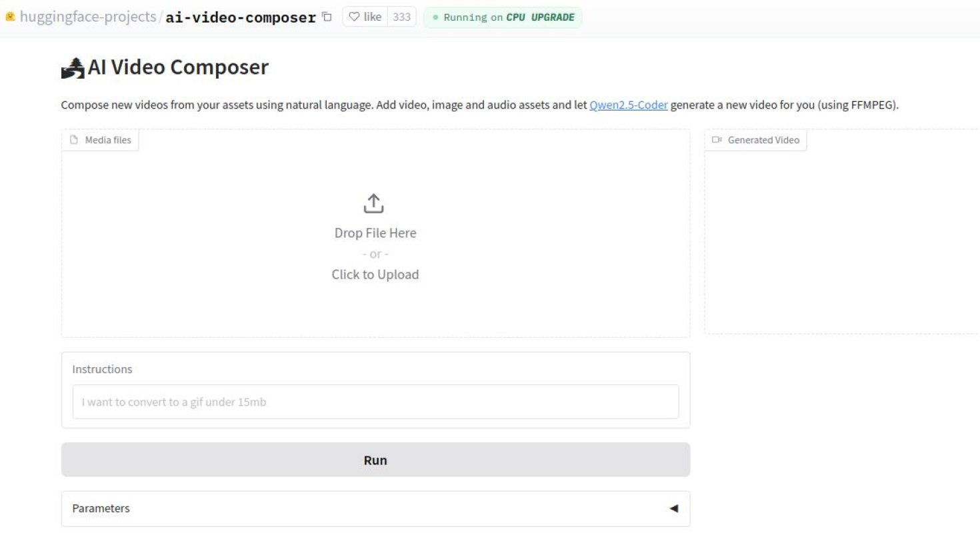Click the Instructions text input field
980x533 pixels.
click(x=375, y=402)
